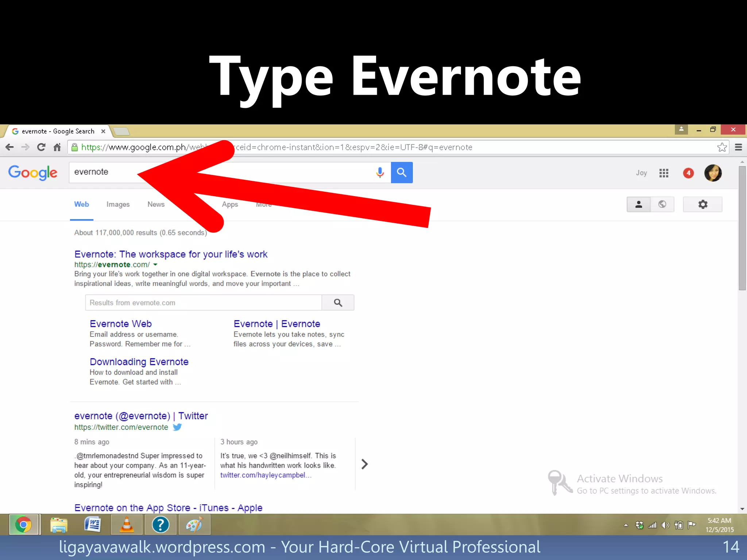Click the power battery tray icon
Image resolution: width=747 pixels, height=560 pixels.
678,525
